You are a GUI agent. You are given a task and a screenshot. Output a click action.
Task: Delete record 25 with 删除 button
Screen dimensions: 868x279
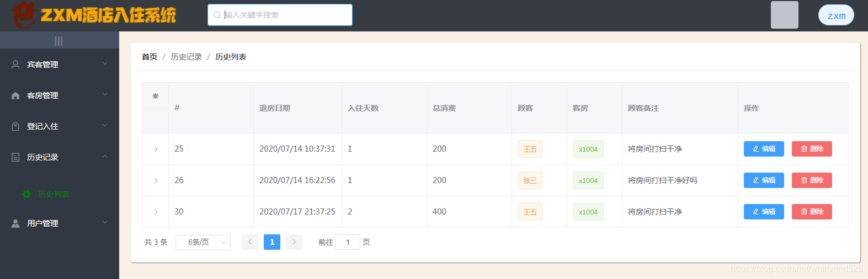coord(812,149)
